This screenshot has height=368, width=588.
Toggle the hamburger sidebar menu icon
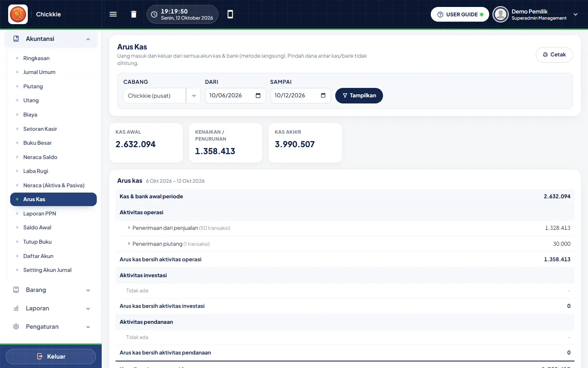pyautogui.click(x=113, y=14)
